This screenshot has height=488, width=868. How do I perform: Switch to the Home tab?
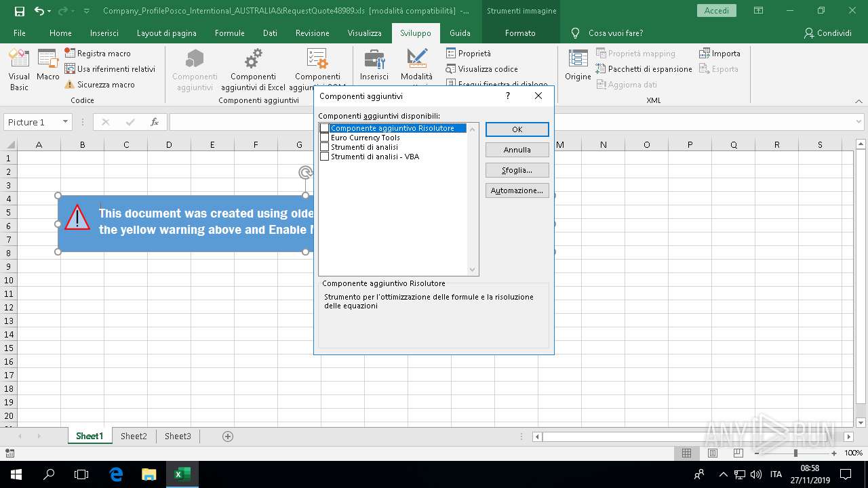[x=60, y=33]
